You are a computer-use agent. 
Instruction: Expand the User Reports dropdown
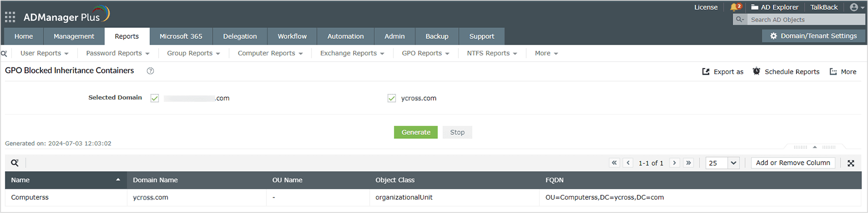[x=44, y=53]
